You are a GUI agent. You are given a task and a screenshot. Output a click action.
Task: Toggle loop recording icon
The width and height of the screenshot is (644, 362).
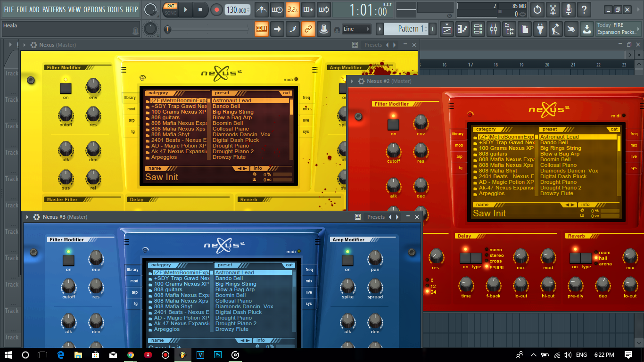click(323, 9)
